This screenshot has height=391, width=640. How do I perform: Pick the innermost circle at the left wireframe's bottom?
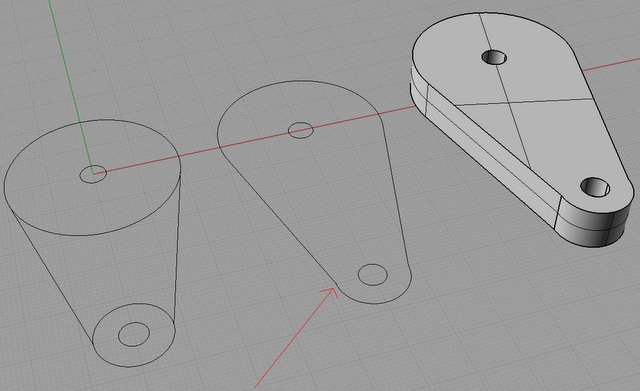click(x=134, y=334)
